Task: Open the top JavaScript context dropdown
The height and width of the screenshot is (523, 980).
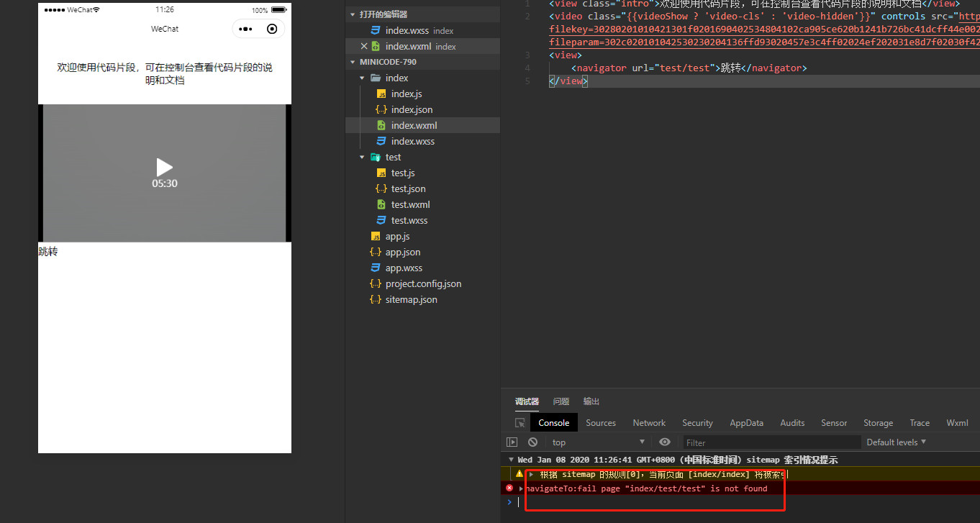Action: point(598,442)
